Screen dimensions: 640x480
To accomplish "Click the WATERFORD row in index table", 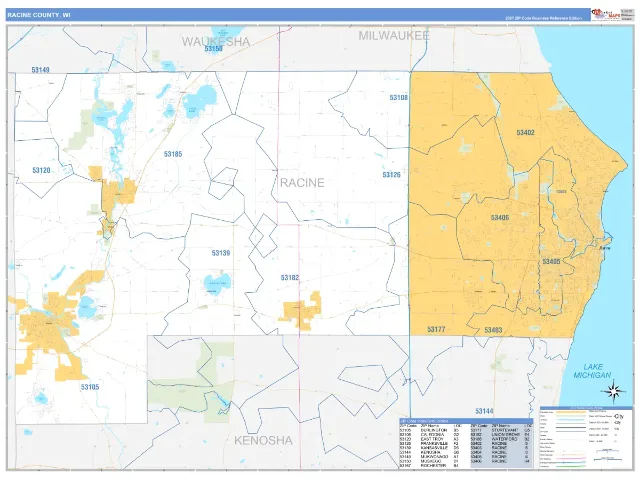I will 502,439.
